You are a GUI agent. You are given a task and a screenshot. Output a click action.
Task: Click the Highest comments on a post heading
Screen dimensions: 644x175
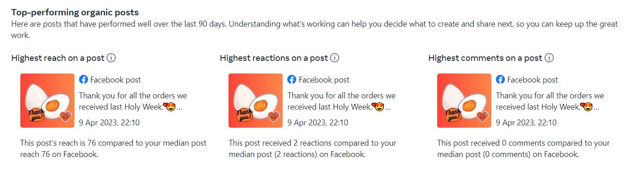pyautogui.click(x=485, y=58)
